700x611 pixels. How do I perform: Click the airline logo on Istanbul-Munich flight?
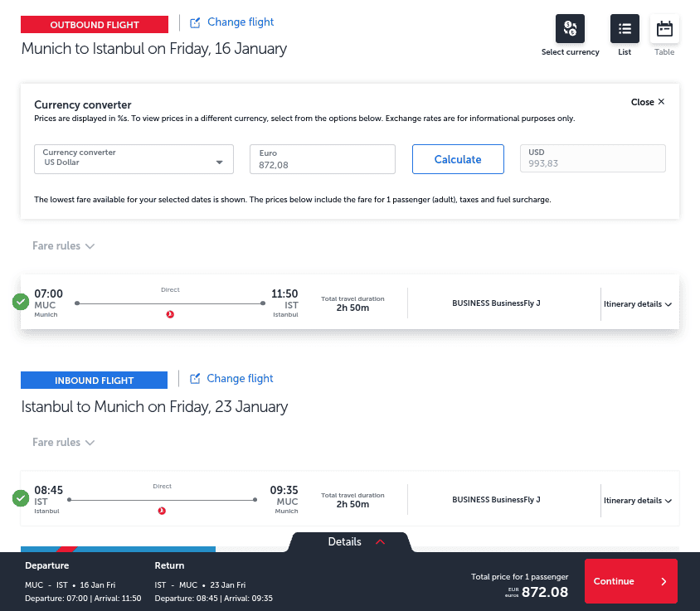pos(162,511)
